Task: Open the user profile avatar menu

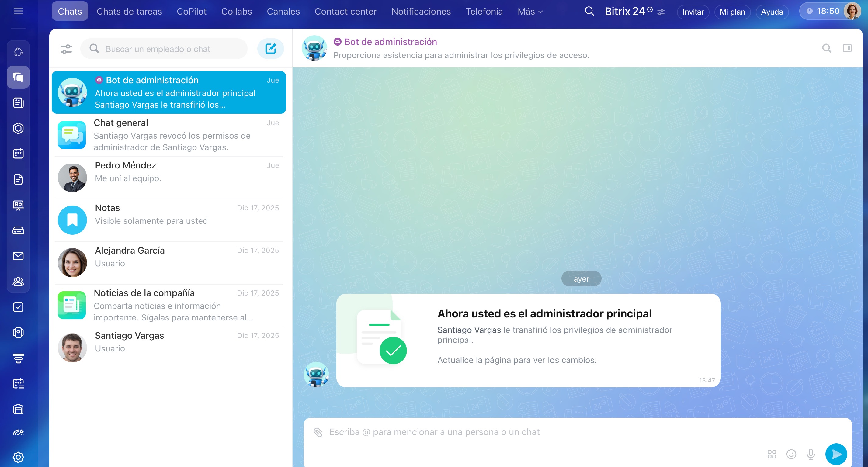Action: coord(852,11)
